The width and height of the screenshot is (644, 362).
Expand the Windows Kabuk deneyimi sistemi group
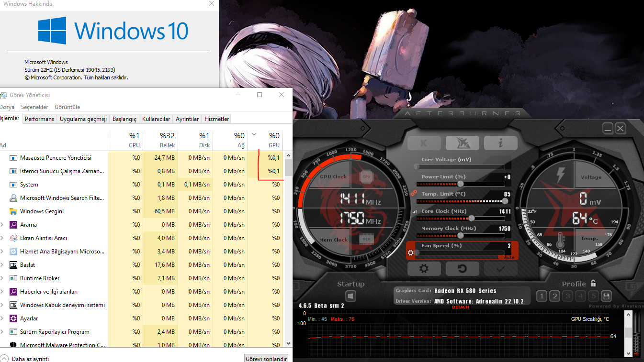click(2, 305)
